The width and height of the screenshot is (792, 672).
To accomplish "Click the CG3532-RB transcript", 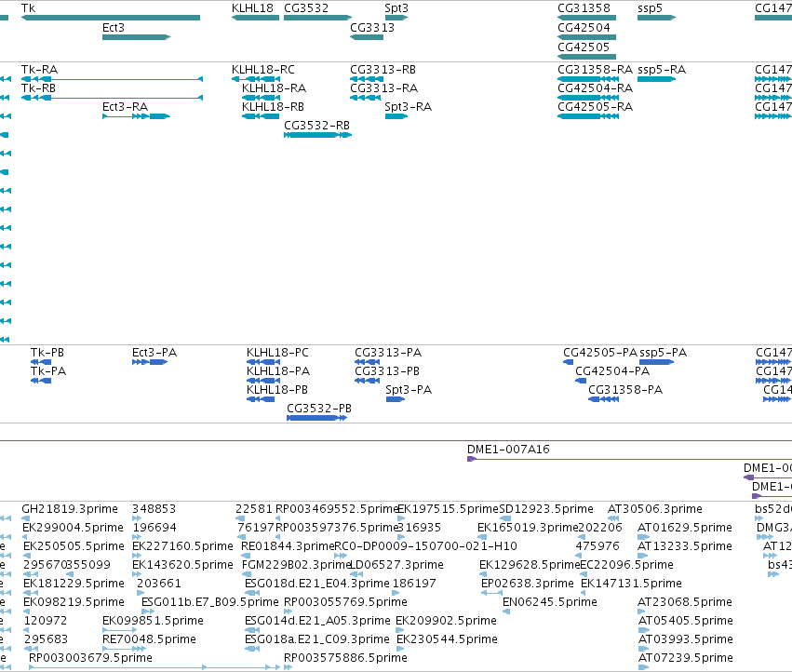I will click(x=317, y=135).
